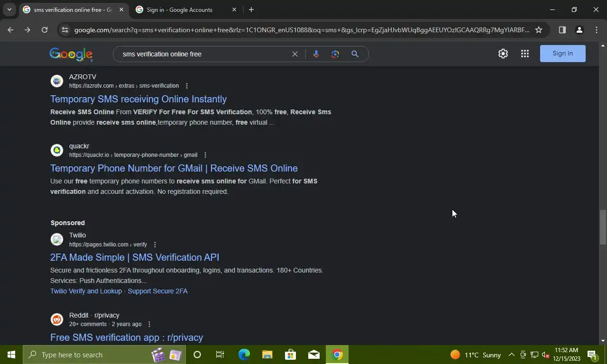
Task: Close the sms verification search tab
Action: [x=121, y=9]
